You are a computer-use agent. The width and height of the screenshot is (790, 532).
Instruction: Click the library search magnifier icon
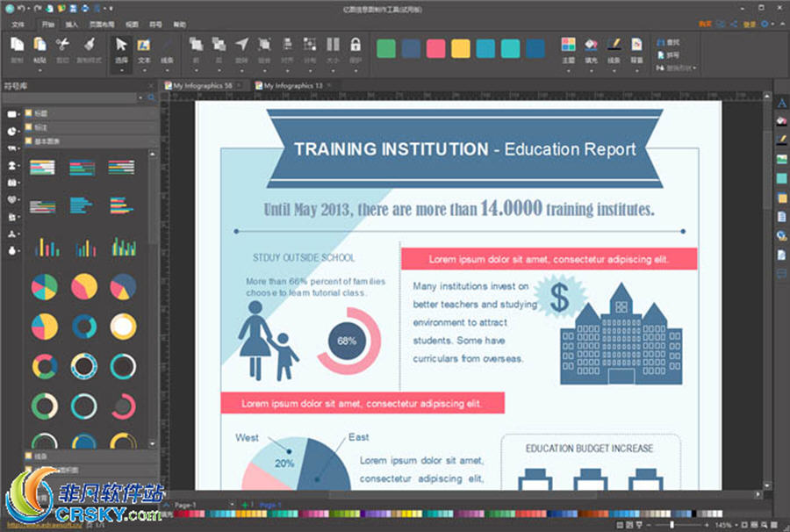151,97
